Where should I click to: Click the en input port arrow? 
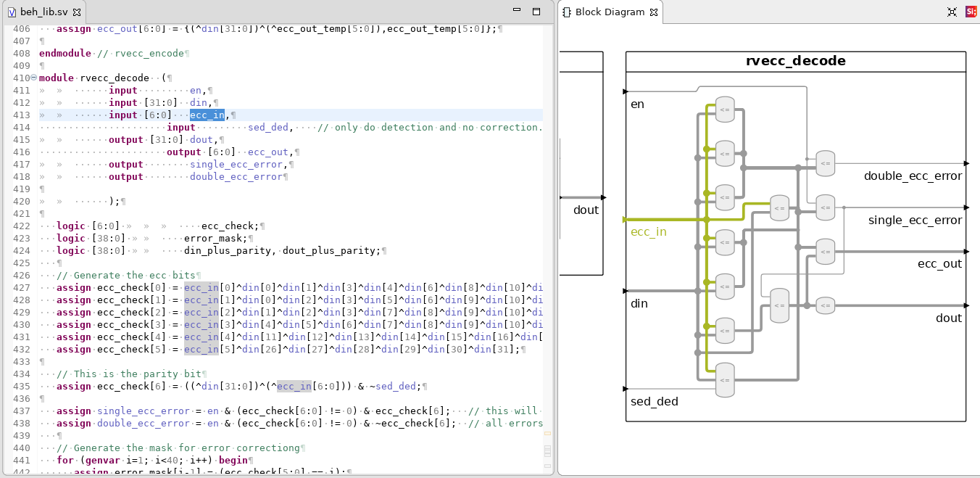pyautogui.click(x=625, y=92)
